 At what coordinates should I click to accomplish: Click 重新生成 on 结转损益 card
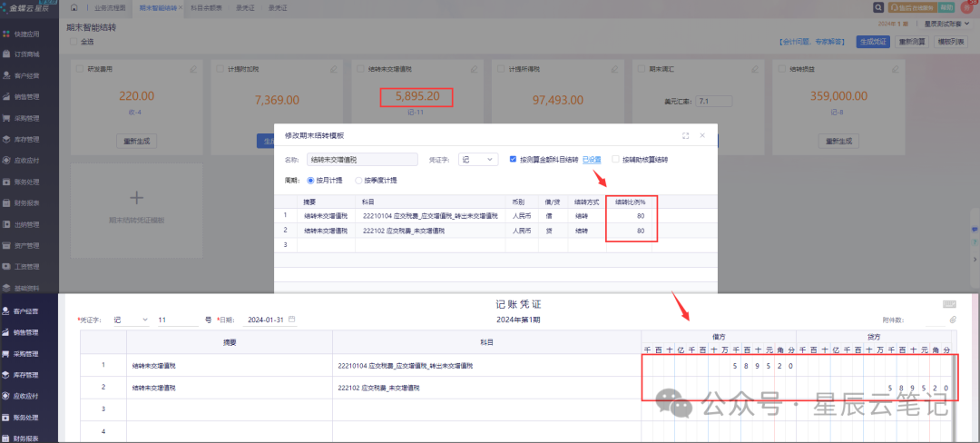point(838,141)
